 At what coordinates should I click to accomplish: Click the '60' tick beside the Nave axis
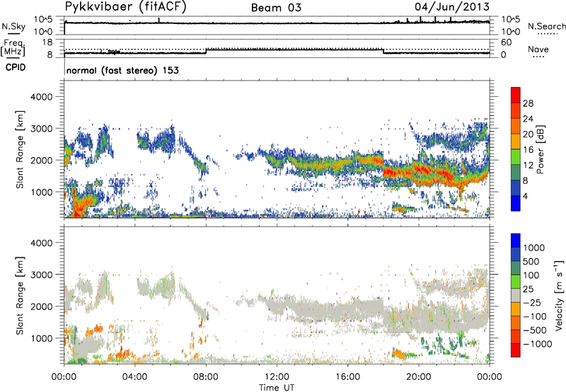[x=506, y=42]
